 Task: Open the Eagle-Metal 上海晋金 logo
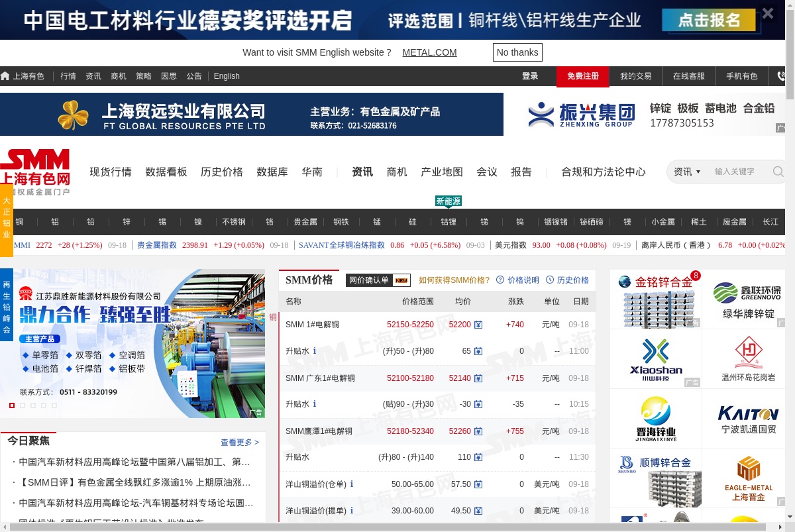[x=748, y=478]
